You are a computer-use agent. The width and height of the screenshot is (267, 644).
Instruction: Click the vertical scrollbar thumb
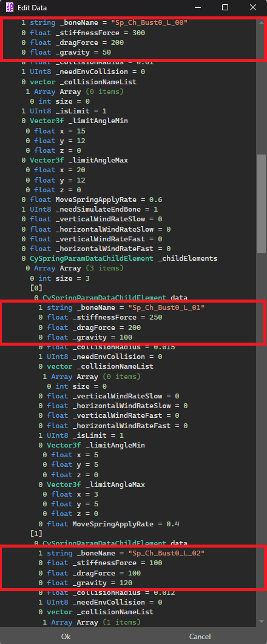(x=262, y=203)
